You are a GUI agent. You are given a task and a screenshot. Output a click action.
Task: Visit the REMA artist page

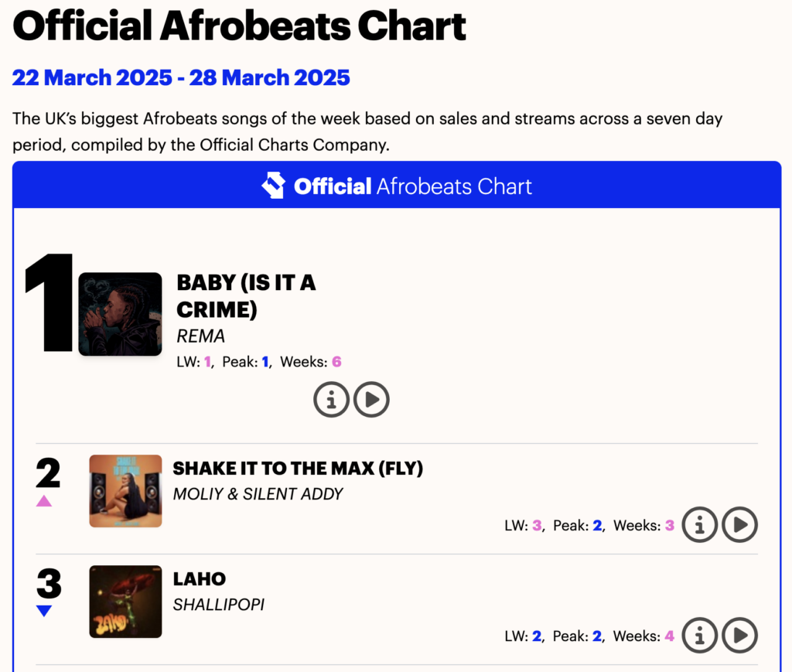(x=200, y=336)
